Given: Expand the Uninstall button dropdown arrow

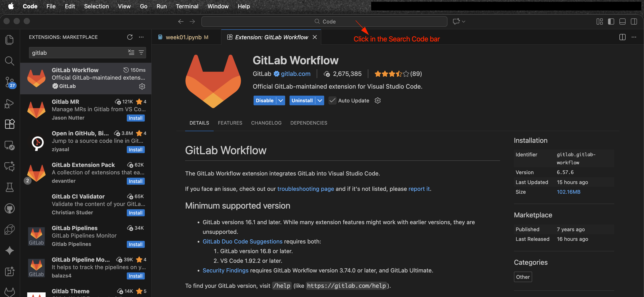Looking at the screenshot, I should click(x=320, y=100).
